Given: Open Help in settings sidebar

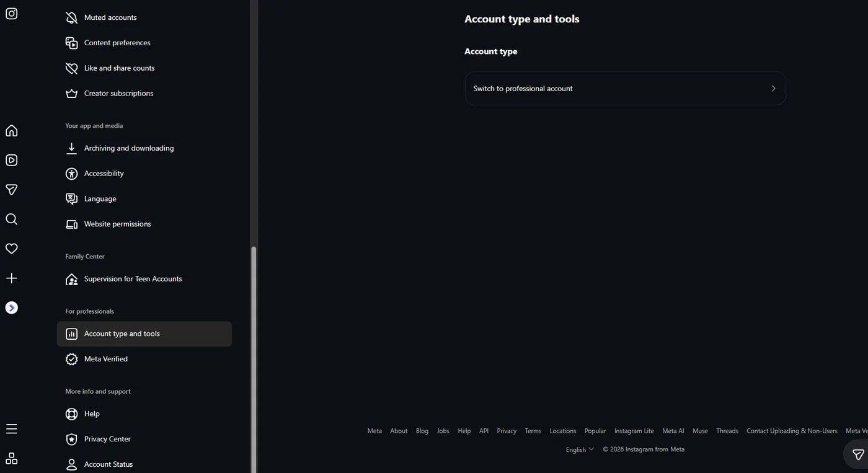Looking at the screenshot, I should 144,413.
